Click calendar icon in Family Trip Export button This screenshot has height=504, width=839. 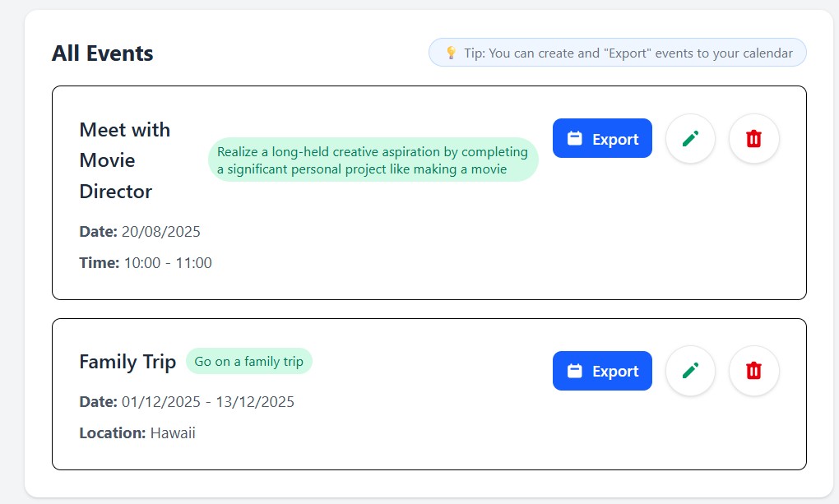[x=575, y=371]
